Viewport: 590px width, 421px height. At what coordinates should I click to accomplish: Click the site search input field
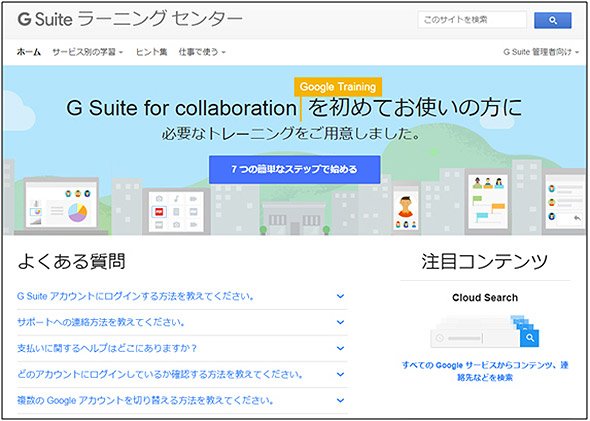click(472, 20)
